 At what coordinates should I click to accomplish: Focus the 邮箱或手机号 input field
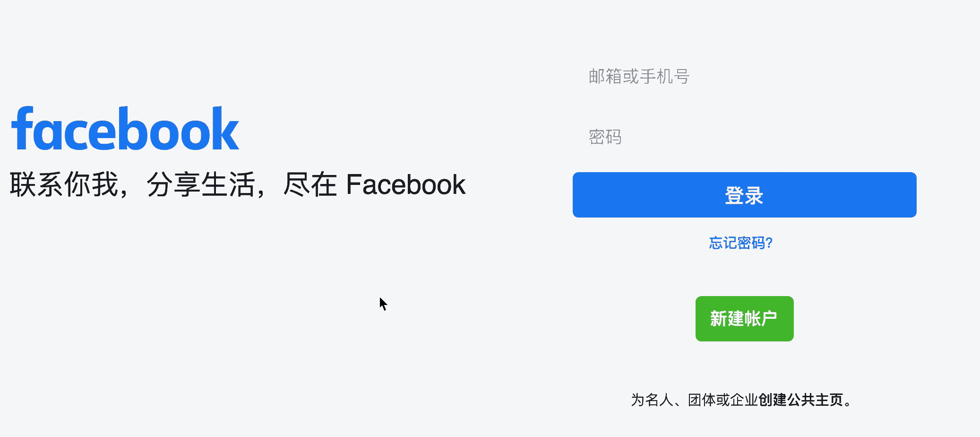tap(744, 76)
